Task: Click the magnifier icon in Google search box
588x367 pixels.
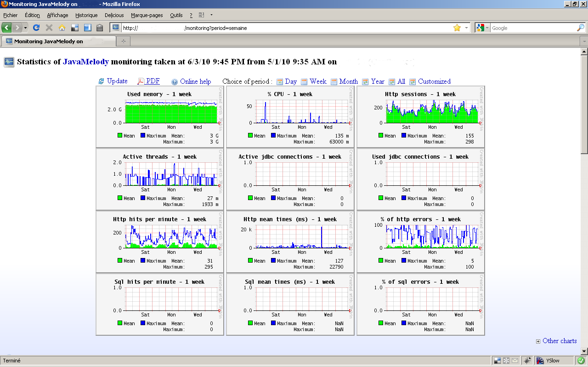Action: point(580,28)
